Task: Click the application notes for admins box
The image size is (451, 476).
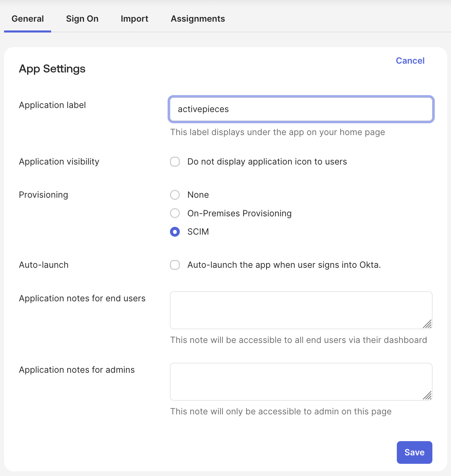Action: click(x=301, y=381)
